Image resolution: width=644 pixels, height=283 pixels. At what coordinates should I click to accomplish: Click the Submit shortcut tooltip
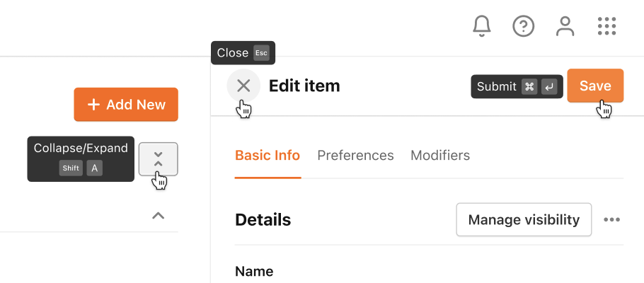pyautogui.click(x=517, y=86)
